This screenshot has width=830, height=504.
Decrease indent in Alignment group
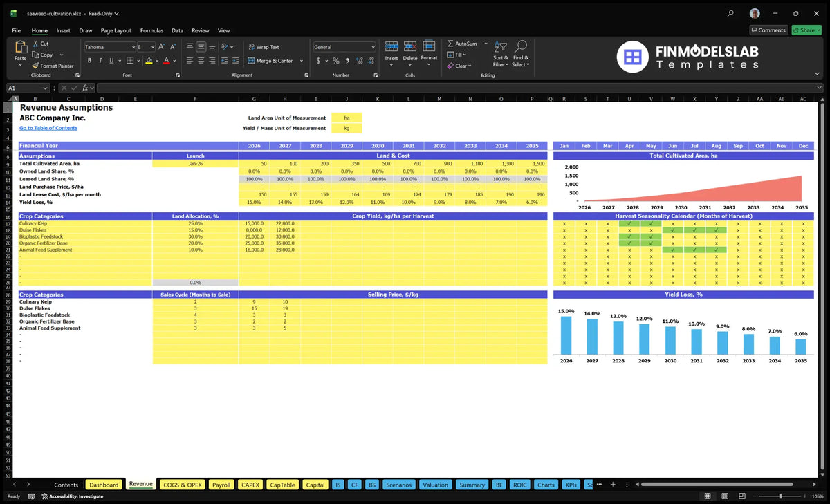click(225, 61)
